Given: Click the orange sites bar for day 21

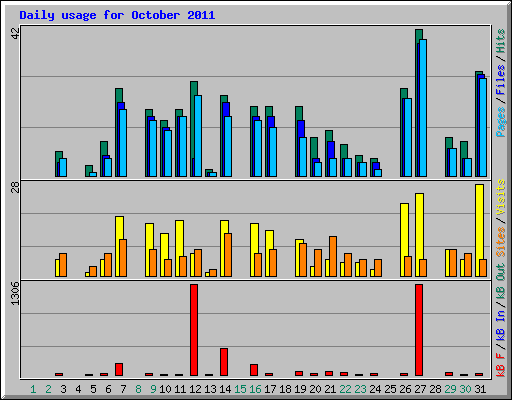Looking at the screenshot, I should click(x=333, y=257).
